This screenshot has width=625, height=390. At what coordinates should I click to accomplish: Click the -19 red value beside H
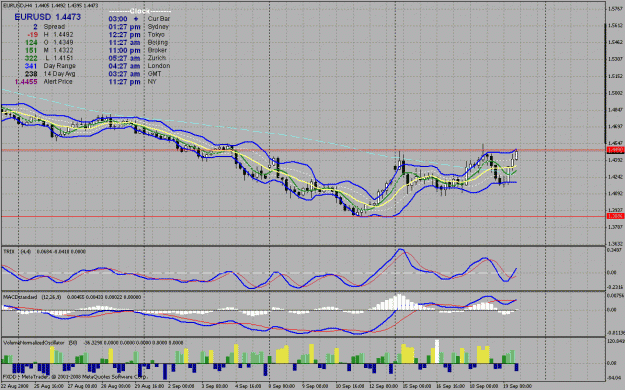click(32, 35)
